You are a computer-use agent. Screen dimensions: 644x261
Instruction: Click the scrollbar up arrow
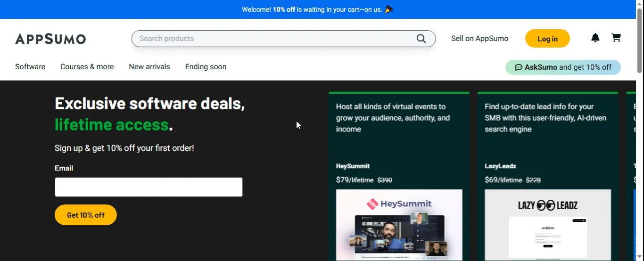pos(640,4)
